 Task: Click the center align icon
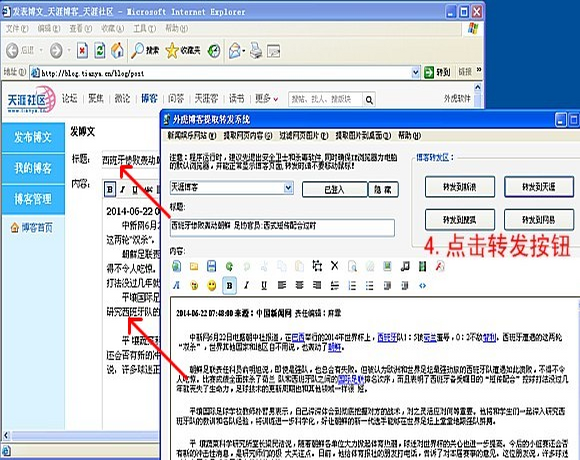299,285
